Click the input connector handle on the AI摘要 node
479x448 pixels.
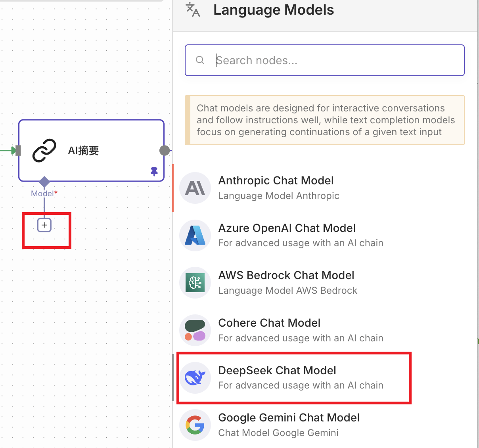click(18, 151)
